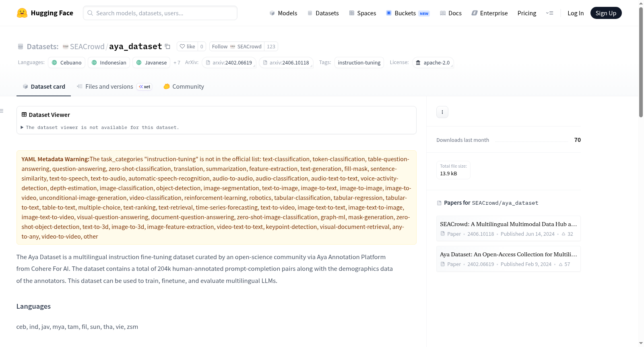Click the license icon next to apache-2.0
The image size is (644, 347).
(418, 62)
